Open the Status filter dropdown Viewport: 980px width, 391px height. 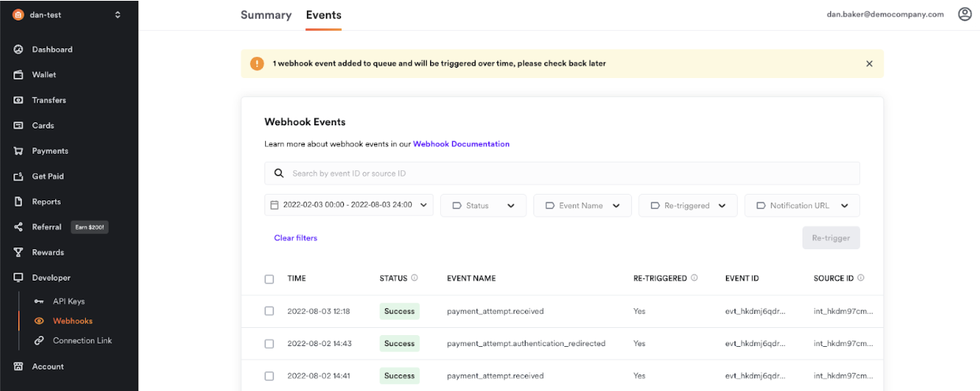(483, 206)
